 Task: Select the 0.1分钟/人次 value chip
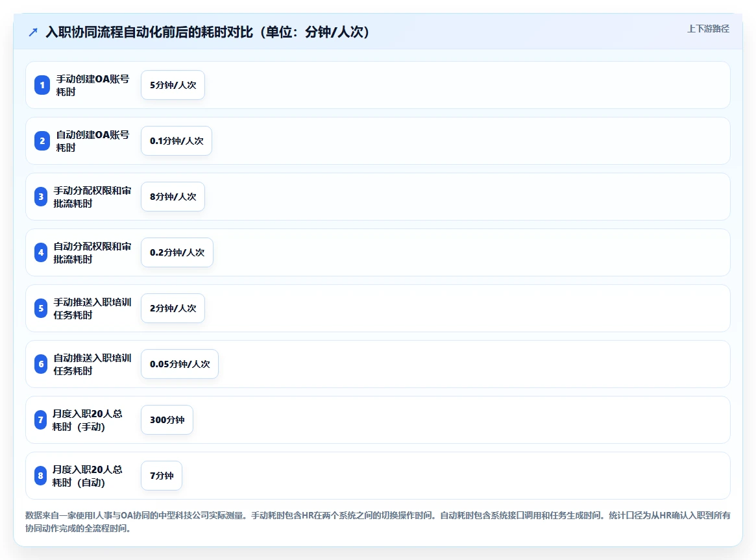[177, 141]
